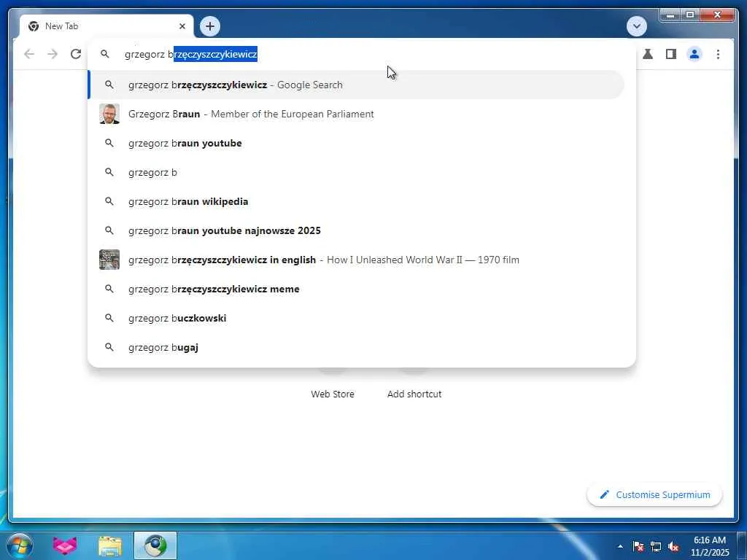Viewport: 747px width, 560px height.
Task: Close the New Tab tab
Action: coord(182,26)
